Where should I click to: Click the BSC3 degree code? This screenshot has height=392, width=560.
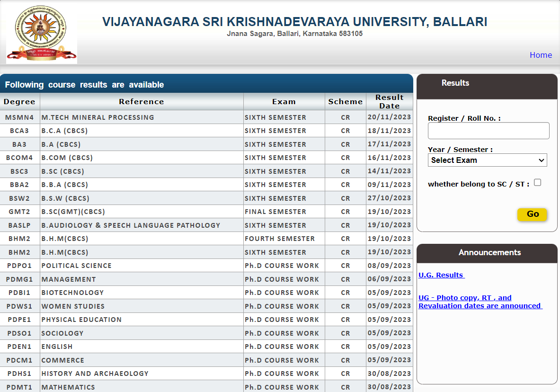click(19, 171)
